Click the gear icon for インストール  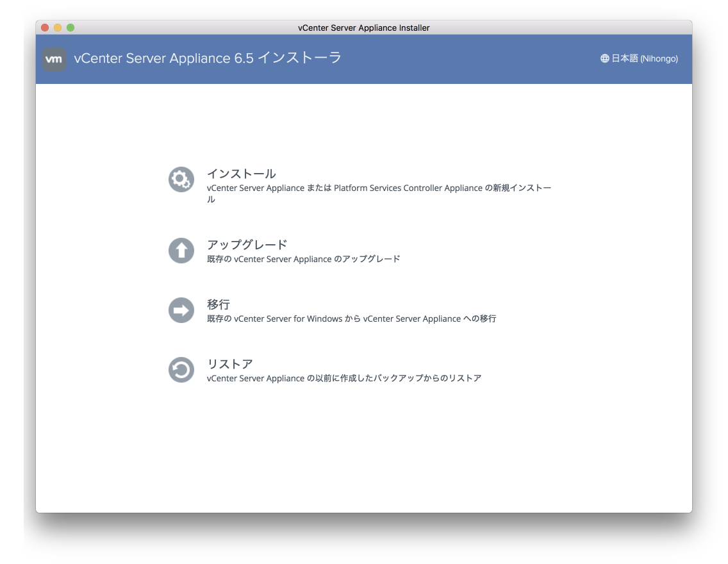click(181, 179)
